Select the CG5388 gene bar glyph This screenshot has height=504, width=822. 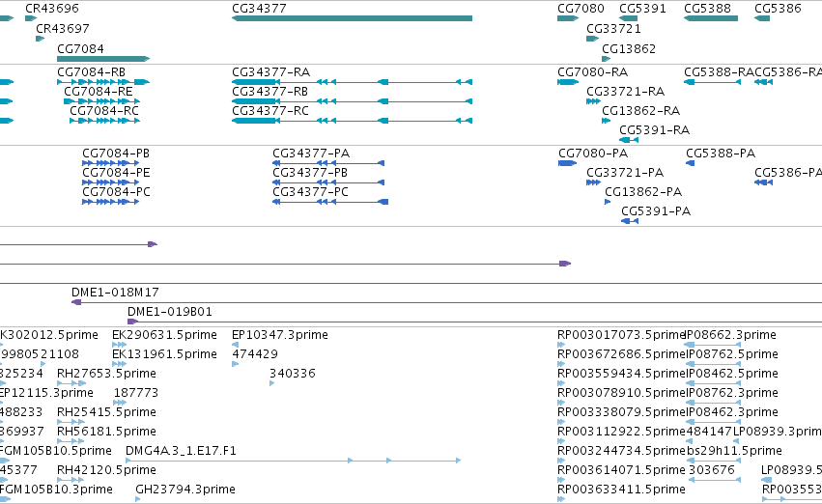coord(711,18)
